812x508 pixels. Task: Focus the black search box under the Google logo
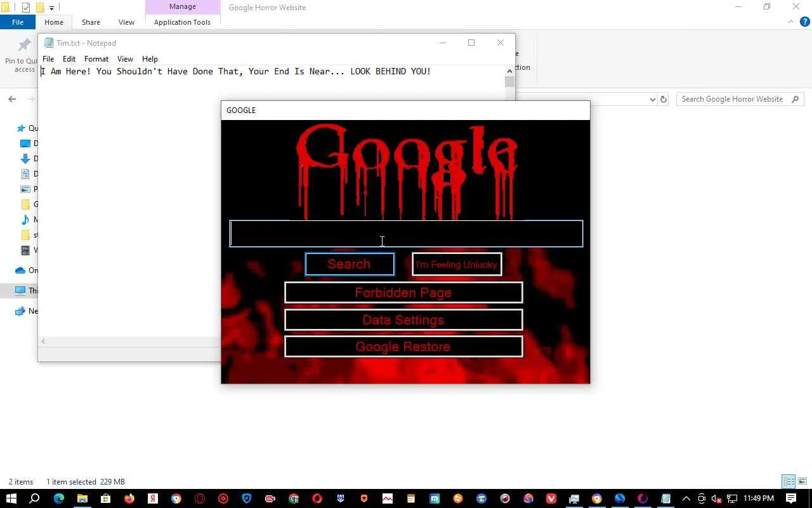coord(406,234)
